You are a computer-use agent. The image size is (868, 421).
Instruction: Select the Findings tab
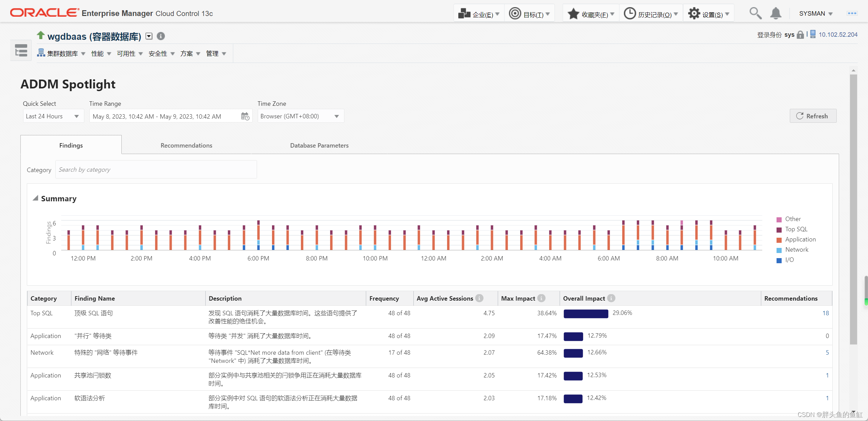tap(71, 145)
